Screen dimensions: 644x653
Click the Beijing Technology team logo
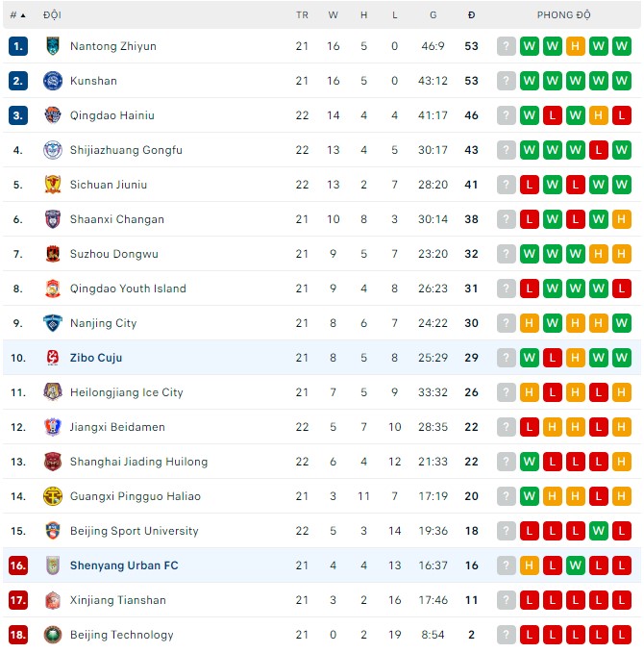tap(52, 635)
